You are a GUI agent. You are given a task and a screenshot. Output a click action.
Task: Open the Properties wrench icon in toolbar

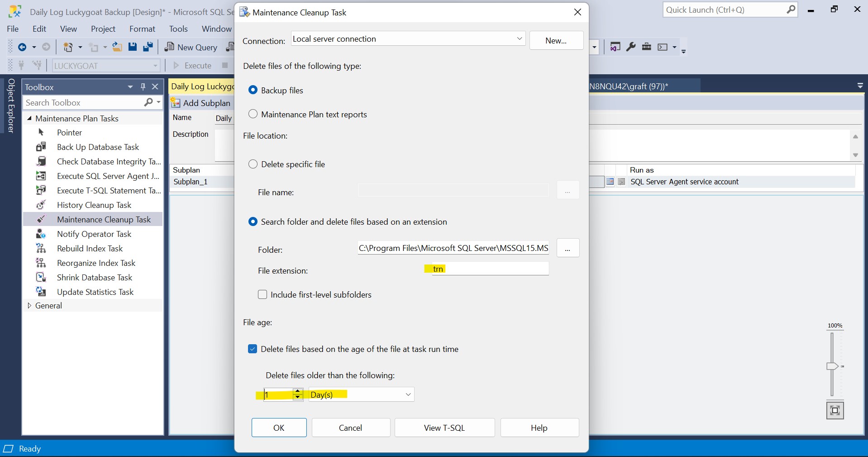tap(631, 47)
